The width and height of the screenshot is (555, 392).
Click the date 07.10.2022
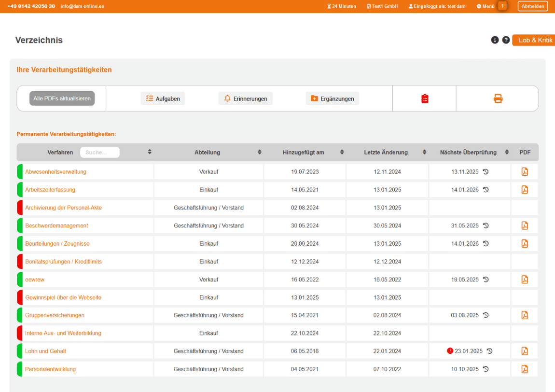click(x=387, y=369)
